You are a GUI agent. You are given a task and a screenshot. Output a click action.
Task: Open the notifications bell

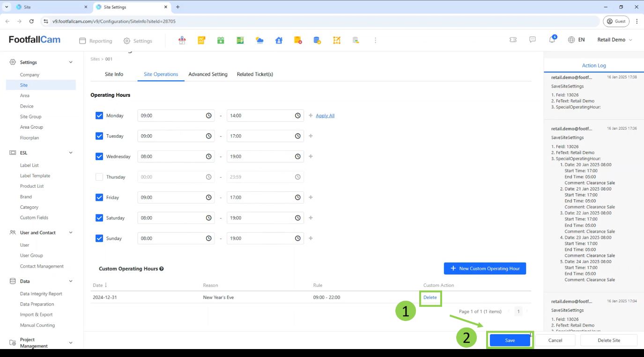pyautogui.click(x=552, y=40)
